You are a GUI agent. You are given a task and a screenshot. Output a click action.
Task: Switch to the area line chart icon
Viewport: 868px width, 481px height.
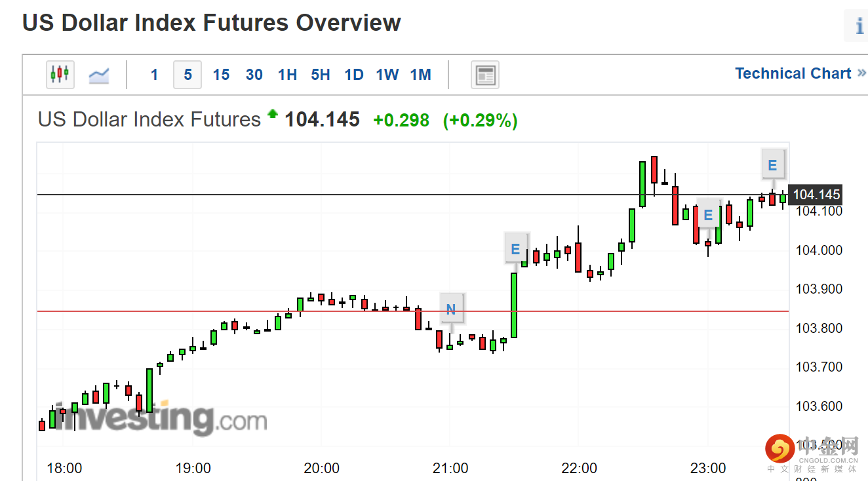99,75
